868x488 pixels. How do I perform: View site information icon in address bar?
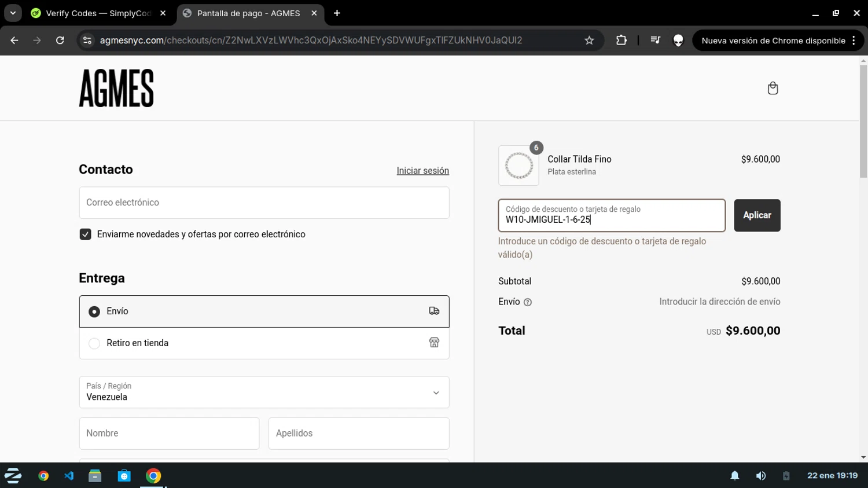coord(87,41)
